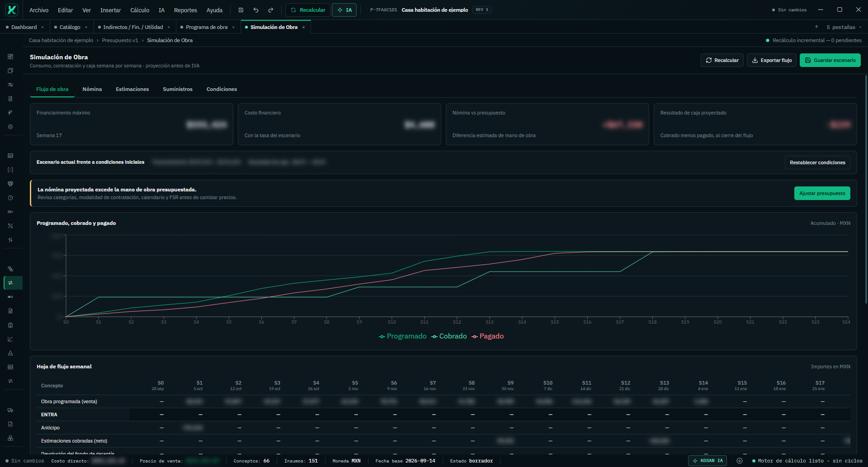868x467 pixels.
Task: Close the Catálogo tab
Action: click(86, 27)
